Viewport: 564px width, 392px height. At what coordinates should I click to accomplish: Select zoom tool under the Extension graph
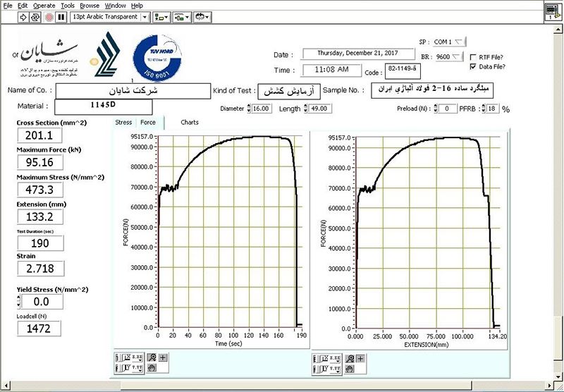point(350,358)
